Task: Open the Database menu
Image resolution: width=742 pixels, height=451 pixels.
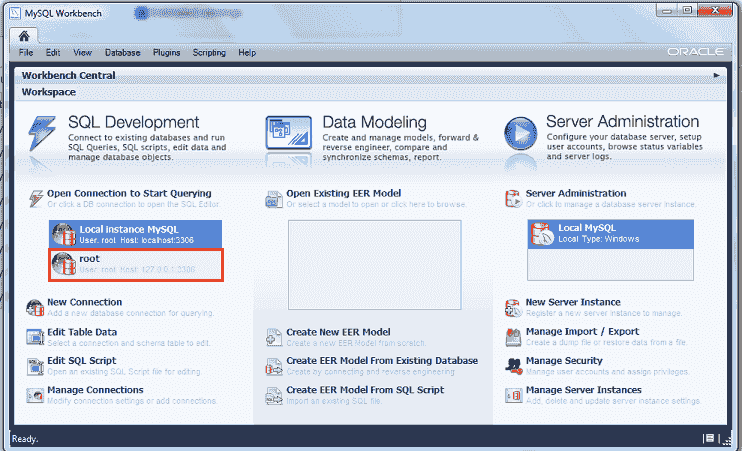Action: point(123,53)
